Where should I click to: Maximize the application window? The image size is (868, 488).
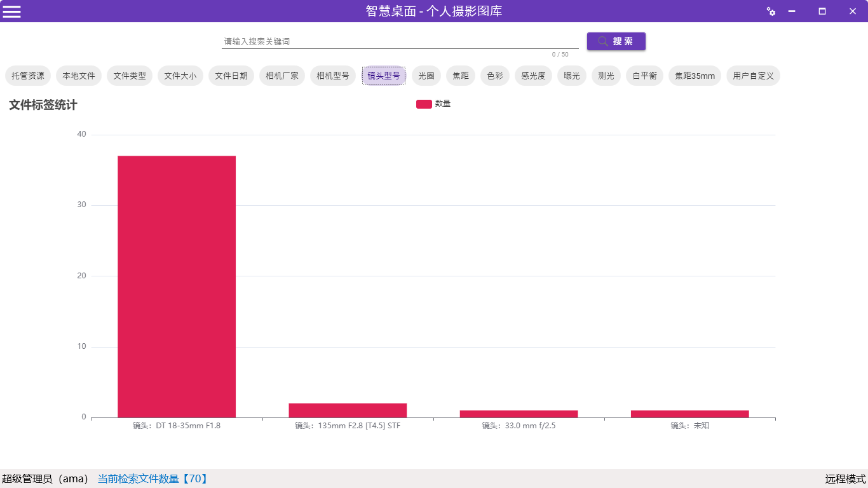pyautogui.click(x=822, y=11)
